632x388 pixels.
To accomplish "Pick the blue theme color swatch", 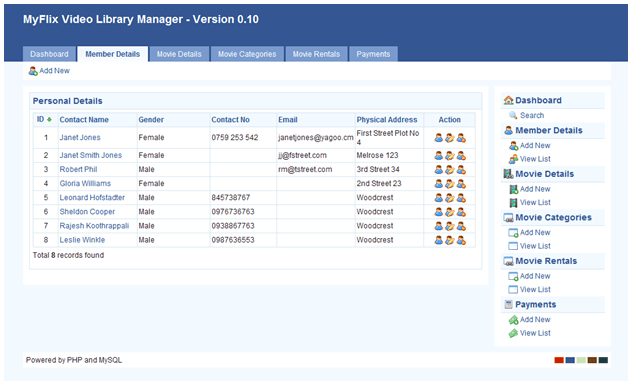I will click(x=570, y=360).
